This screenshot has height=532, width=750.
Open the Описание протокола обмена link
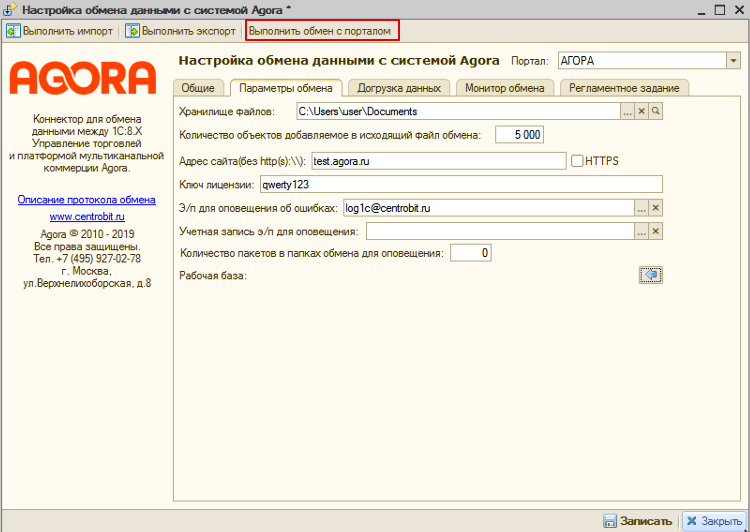click(86, 200)
